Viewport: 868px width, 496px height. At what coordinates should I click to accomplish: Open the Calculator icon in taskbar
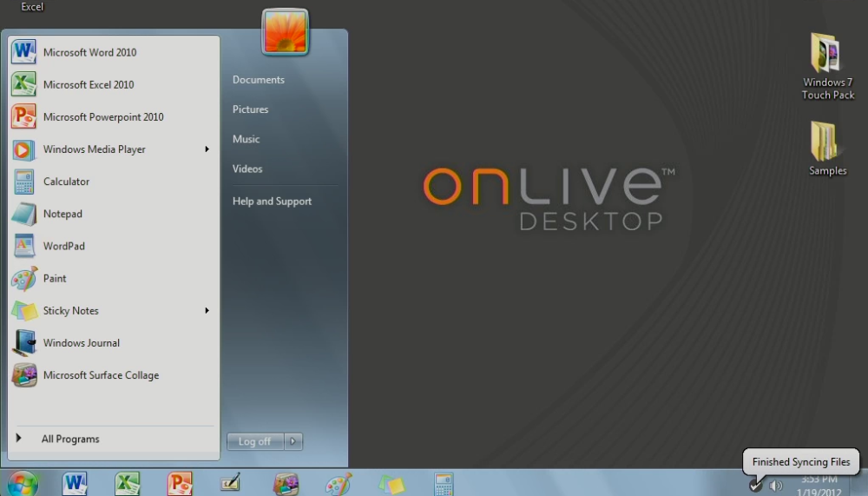(x=444, y=485)
